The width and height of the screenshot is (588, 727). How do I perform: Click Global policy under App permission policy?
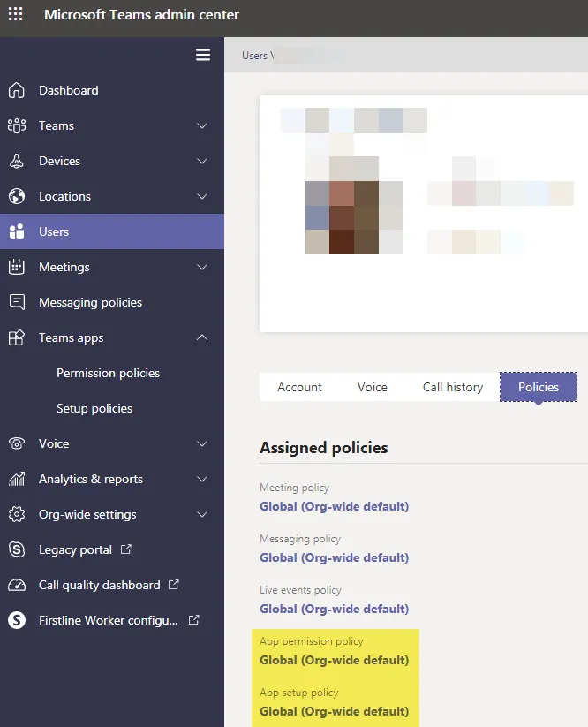[334, 660]
